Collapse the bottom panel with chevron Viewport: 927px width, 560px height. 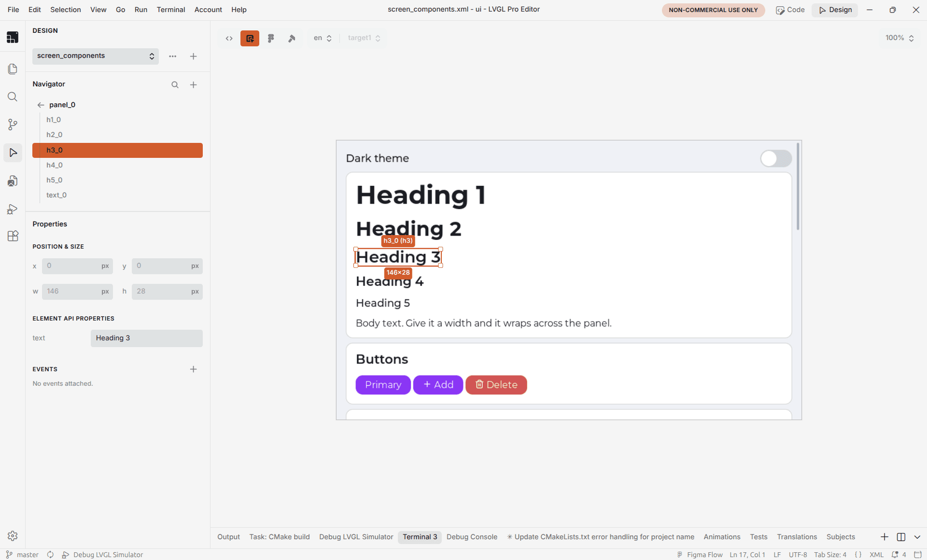click(x=917, y=537)
